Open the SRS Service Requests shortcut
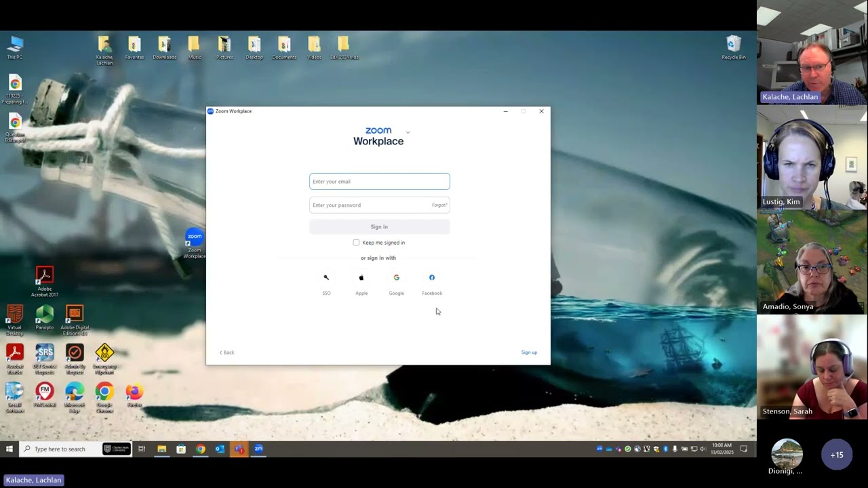The image size is (868, 488). pyautogui.click(x=45, y=359)
